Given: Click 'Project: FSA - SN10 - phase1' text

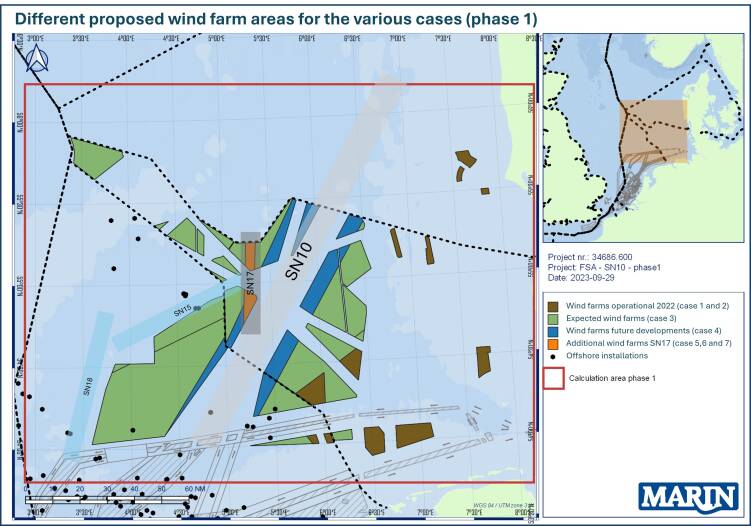Looking at the screenshot, I should [x=604, y=267].
